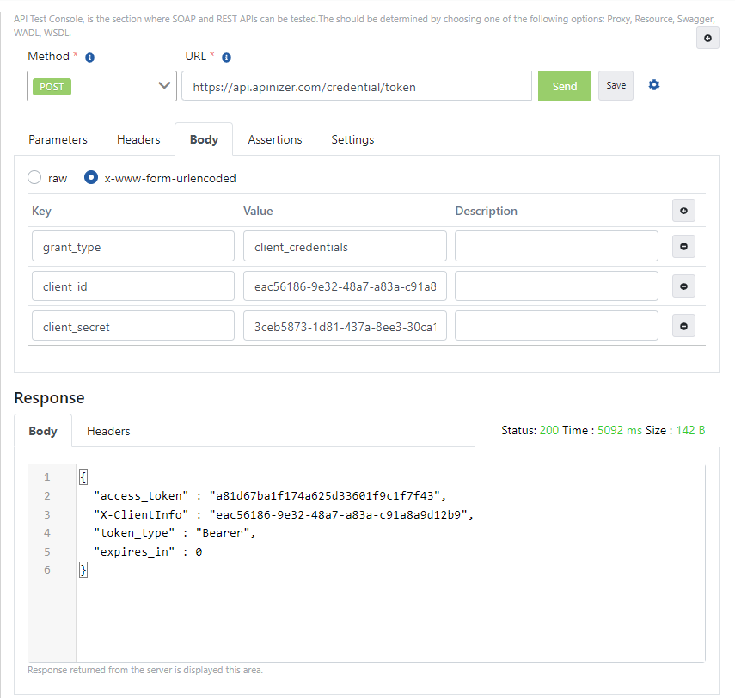Click the client_secret value field
The width and height of the screenshot is (735, 700).
pyautogui.click(x=345, y=327)
